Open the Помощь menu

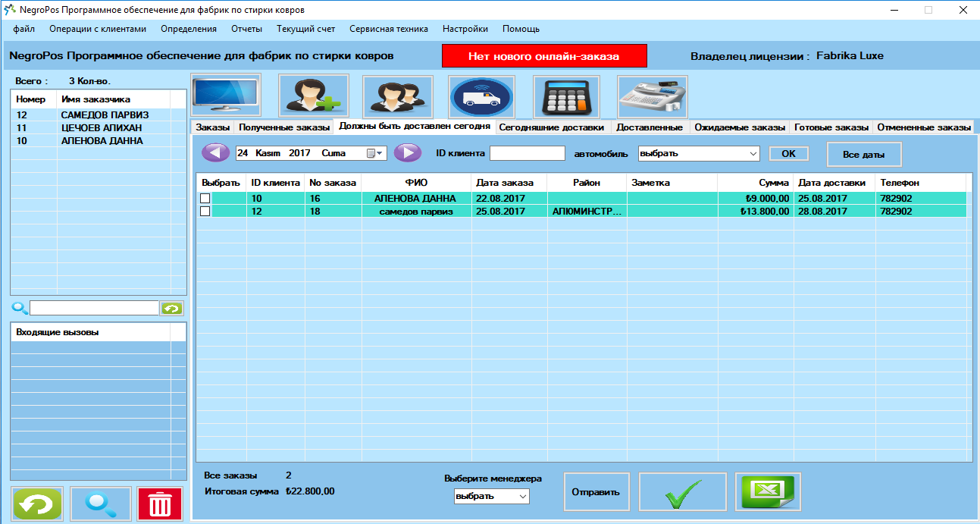point(521,29)
